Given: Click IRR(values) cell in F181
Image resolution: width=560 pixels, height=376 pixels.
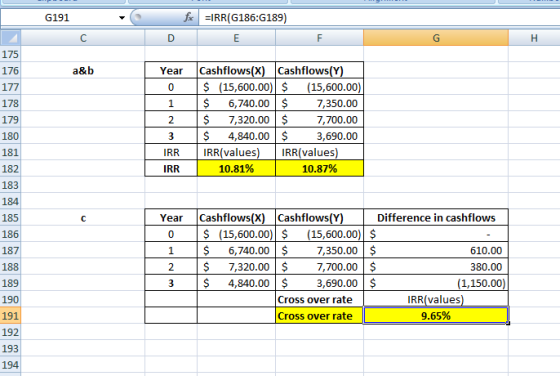Looking at the screenshot, I should click(x=320, y=152).
